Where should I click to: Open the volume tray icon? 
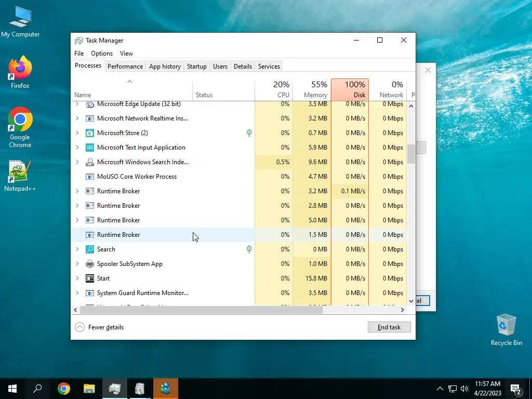(x=464, y=389)
